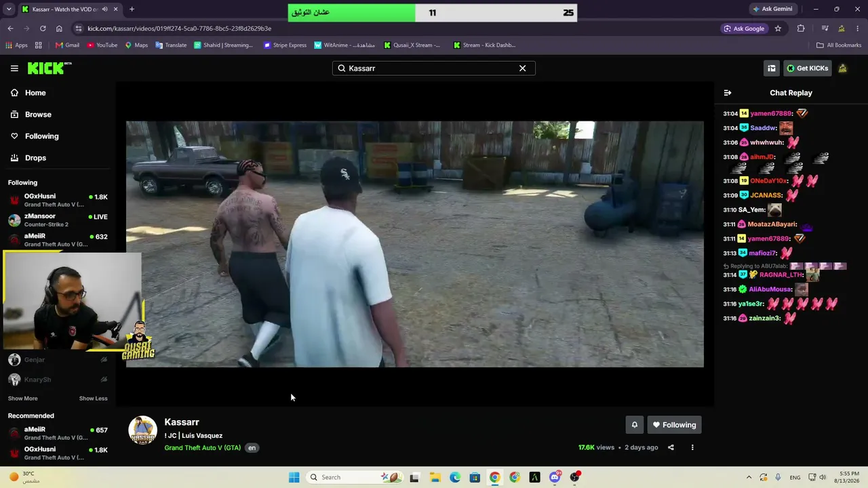Viewport: 868px width, 488px height.
Task: Open a new browser tab
Action: click(x=132, y=9)
